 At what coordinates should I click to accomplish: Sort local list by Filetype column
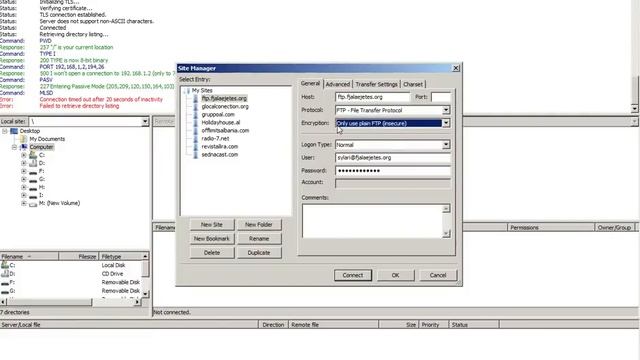[x=120, y=256]
